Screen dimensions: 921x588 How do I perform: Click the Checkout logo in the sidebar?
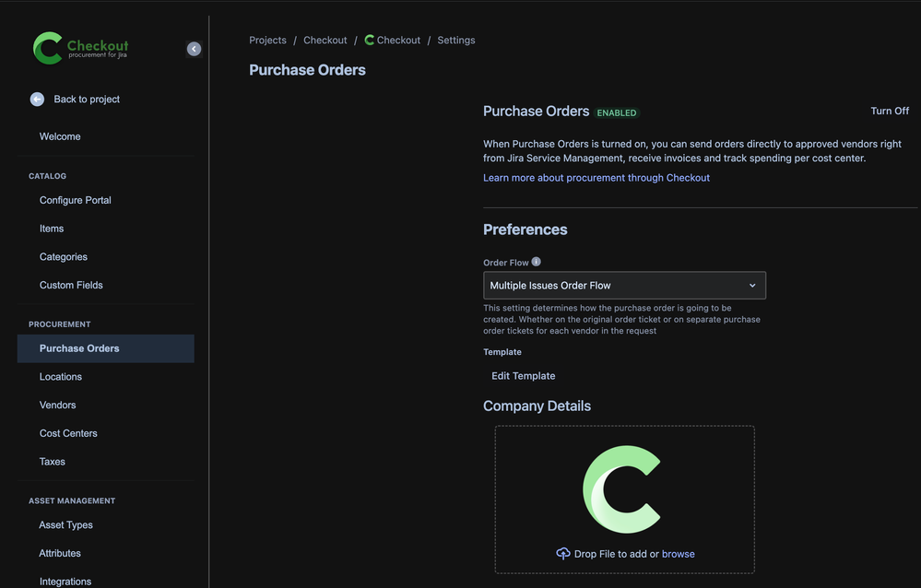point(80,48)
